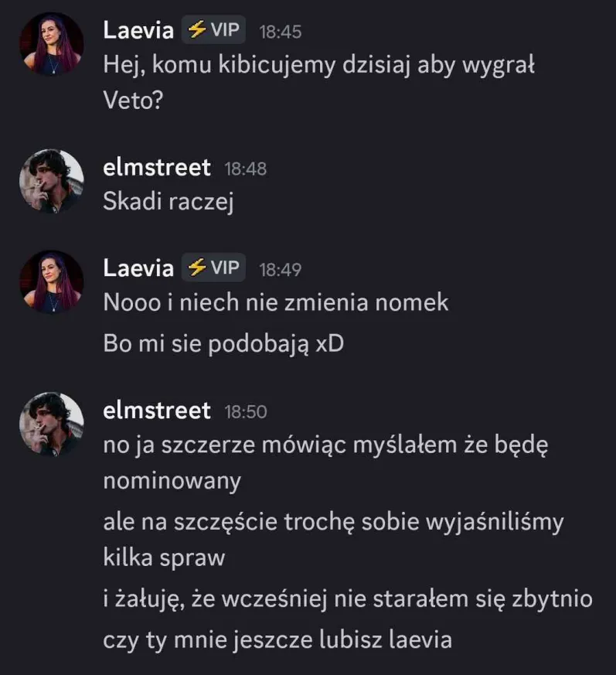Click the 18:48 timestamp
Screen dimensions: 616x675
coord(245,169)
